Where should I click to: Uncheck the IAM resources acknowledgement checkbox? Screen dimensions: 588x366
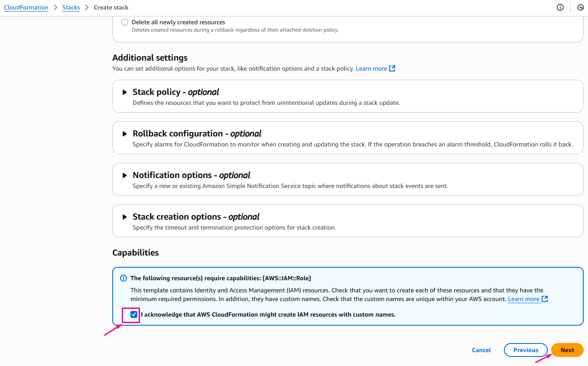(x=134, y=314)
